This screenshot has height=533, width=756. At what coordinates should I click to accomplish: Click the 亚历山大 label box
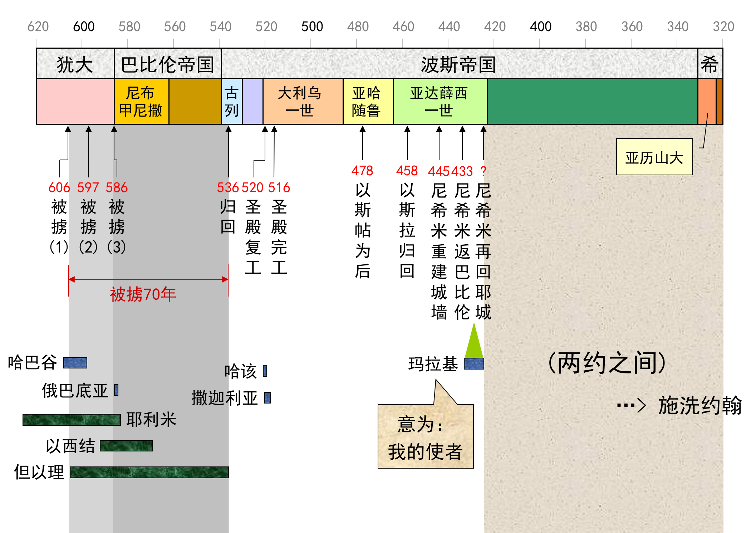click(x=654, y=157)
